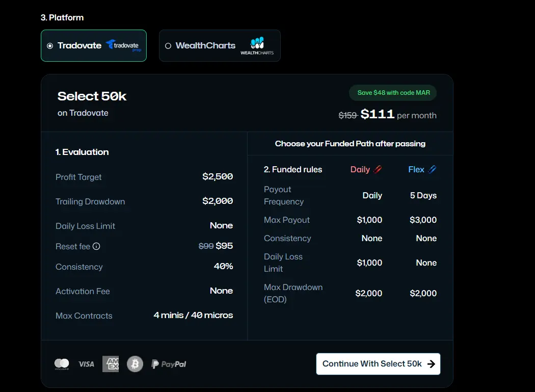Click the VISA payment icon

[86, 364]
